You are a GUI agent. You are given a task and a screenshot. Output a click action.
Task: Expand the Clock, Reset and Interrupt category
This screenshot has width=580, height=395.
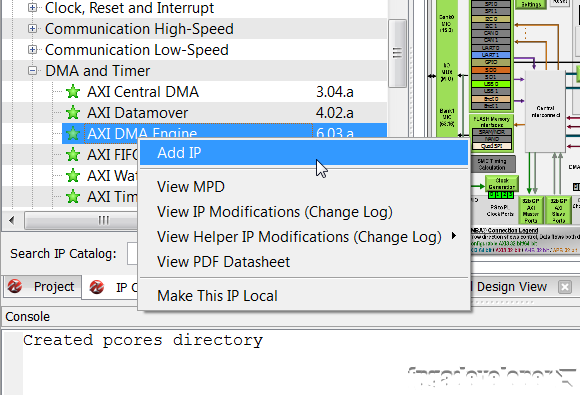33,7
